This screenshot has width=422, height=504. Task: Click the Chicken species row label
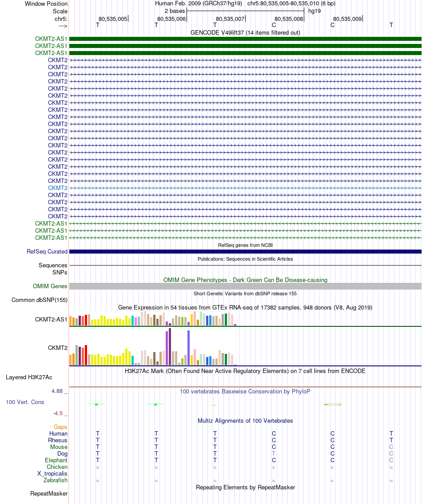[57, 467]
